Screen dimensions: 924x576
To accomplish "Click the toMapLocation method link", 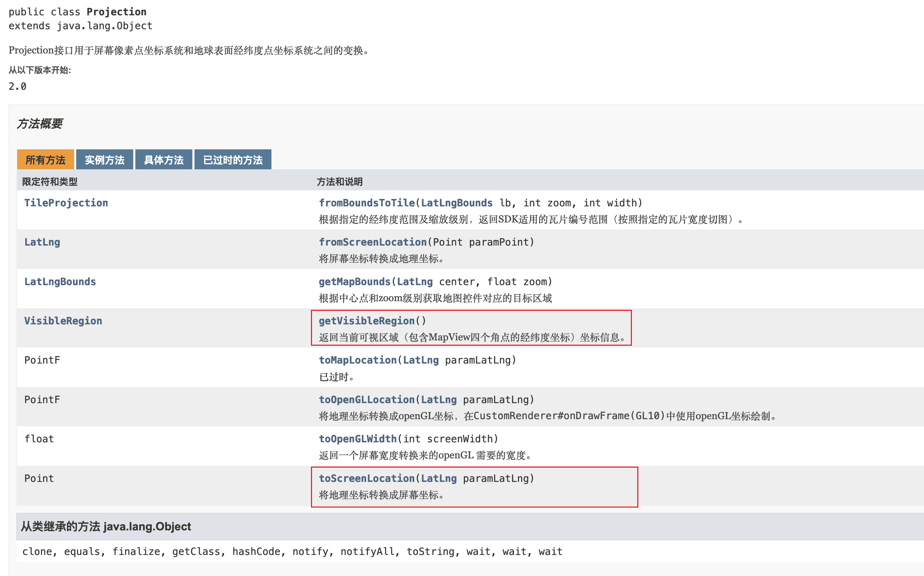I will tap(357, 360).
